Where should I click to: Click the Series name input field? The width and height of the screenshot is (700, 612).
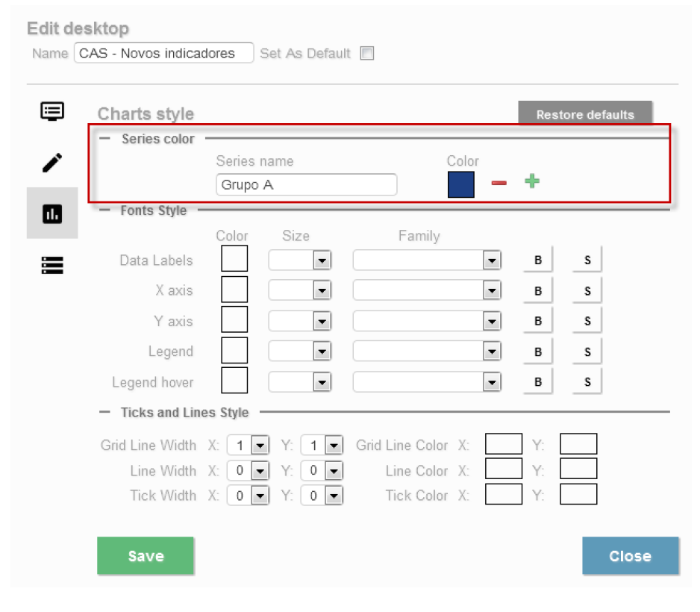(307, 184)
